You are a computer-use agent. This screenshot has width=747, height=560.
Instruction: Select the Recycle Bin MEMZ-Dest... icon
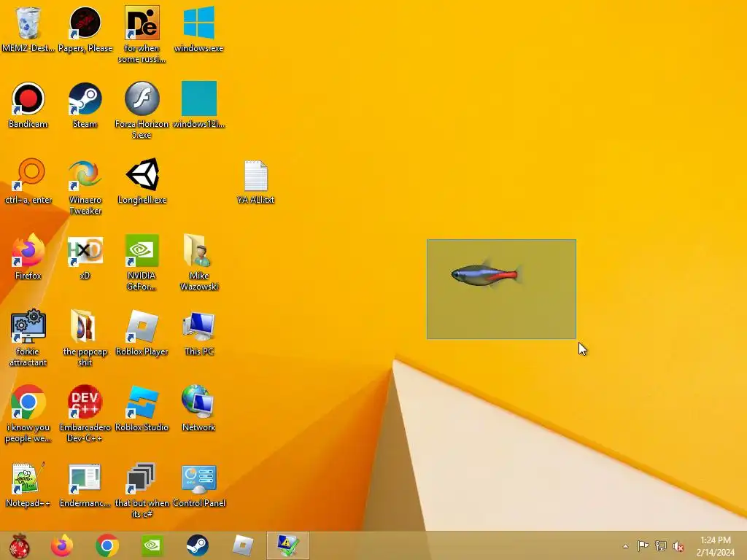(x=28, y=28)
